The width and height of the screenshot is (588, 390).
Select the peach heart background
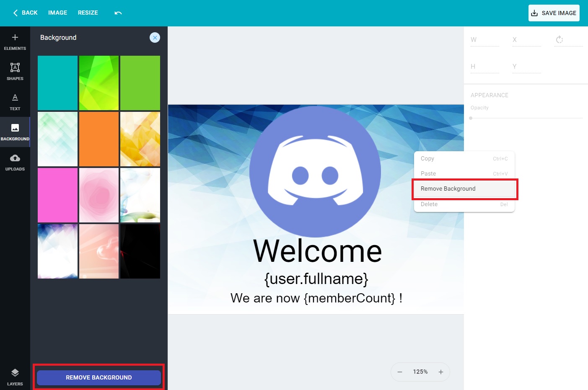pos(99,251)
